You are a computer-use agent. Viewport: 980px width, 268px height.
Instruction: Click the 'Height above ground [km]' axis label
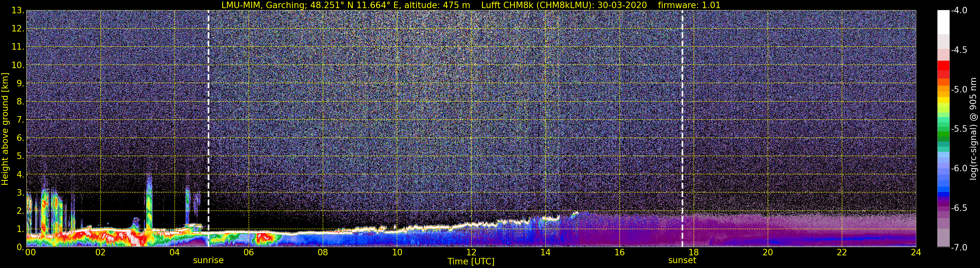5,129
